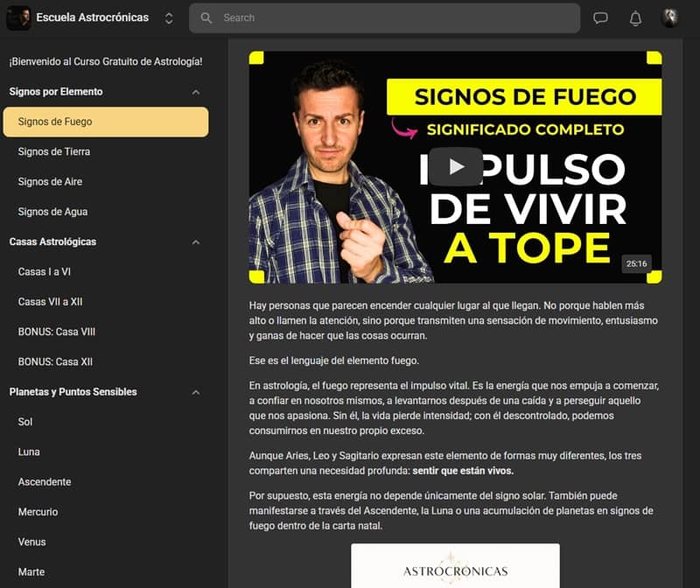Click the Signos por Elemento heading
Viewport: 700px width, 588px height.
(x=56, y=92)
